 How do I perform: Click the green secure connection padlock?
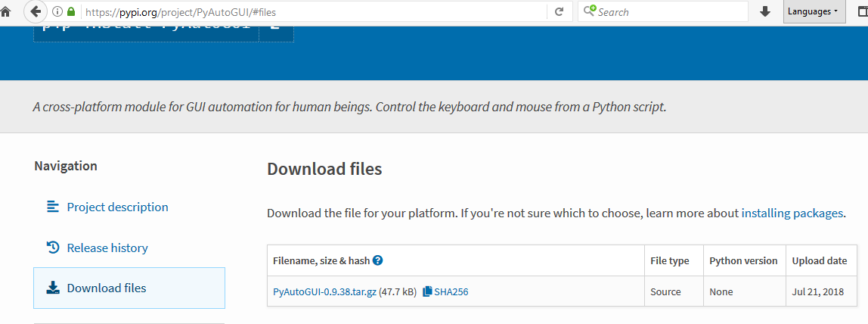(71, 12)
